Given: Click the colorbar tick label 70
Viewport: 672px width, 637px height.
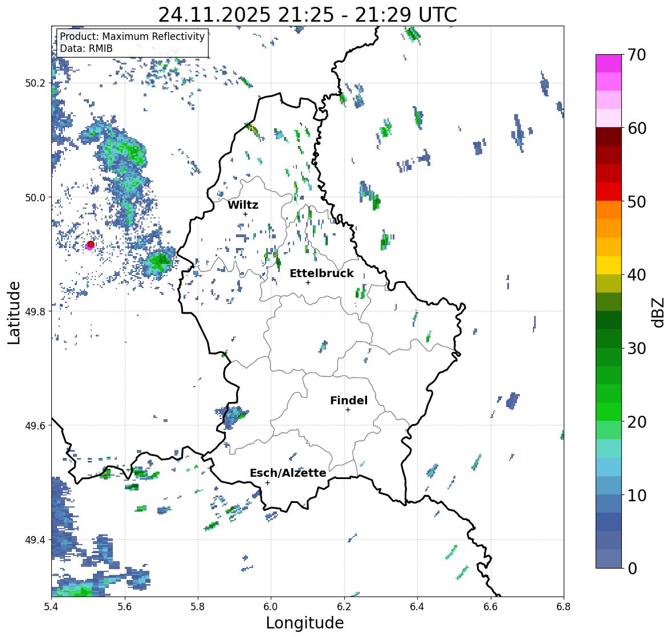Looking at the screenshot, I should click(x=637, y=55).
